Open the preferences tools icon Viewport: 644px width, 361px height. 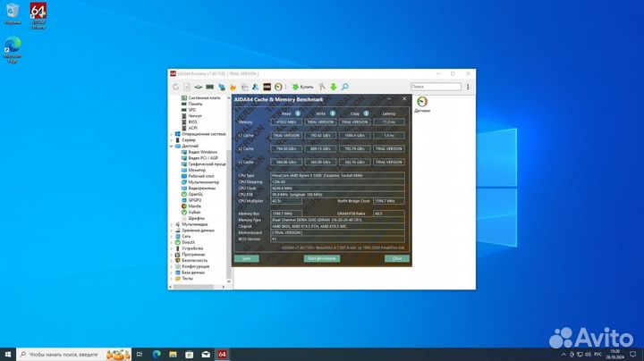(322, 87)
